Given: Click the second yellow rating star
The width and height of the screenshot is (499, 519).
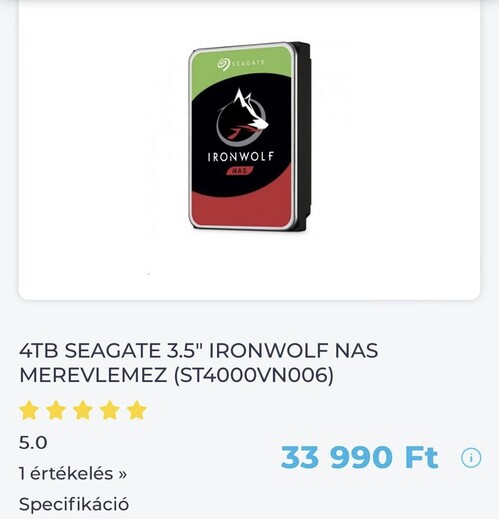Looking at the screenshot, I should tap(56, 410).
